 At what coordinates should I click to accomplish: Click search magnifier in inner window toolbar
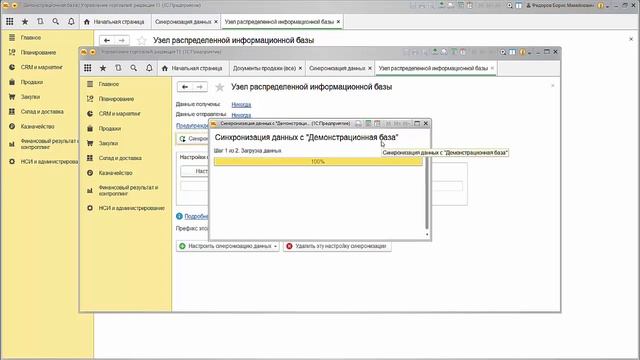(133, 68)
